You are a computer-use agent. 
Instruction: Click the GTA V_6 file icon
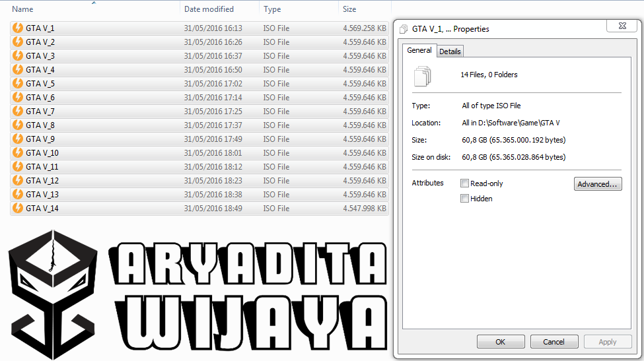coord(18,97)
